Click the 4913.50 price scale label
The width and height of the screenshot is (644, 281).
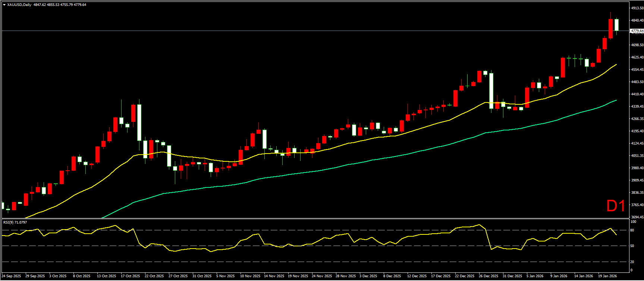coord(637,8)
